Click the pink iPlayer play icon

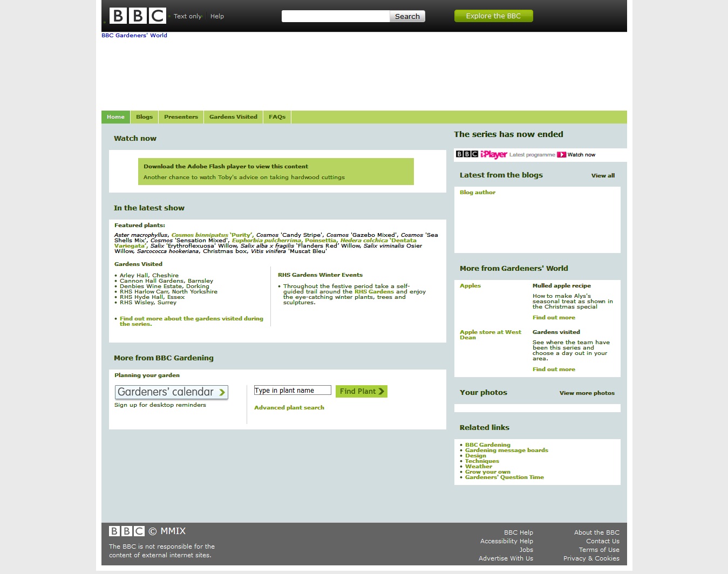point(561,155)
